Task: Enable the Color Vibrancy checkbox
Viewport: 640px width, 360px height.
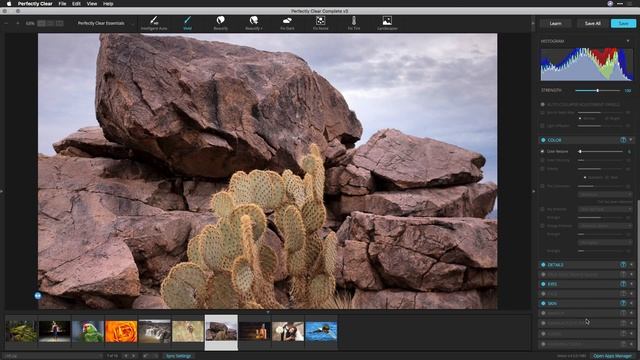Action: 542,160
